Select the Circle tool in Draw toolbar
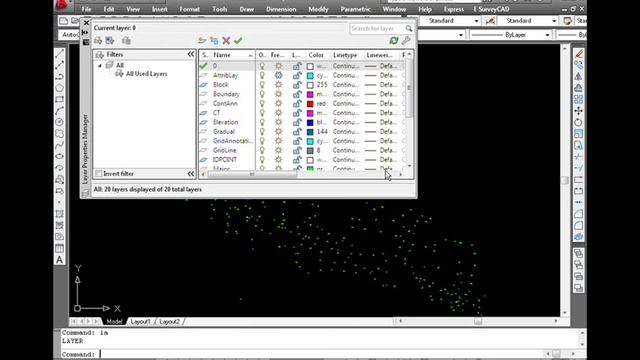 coord(60,122)
